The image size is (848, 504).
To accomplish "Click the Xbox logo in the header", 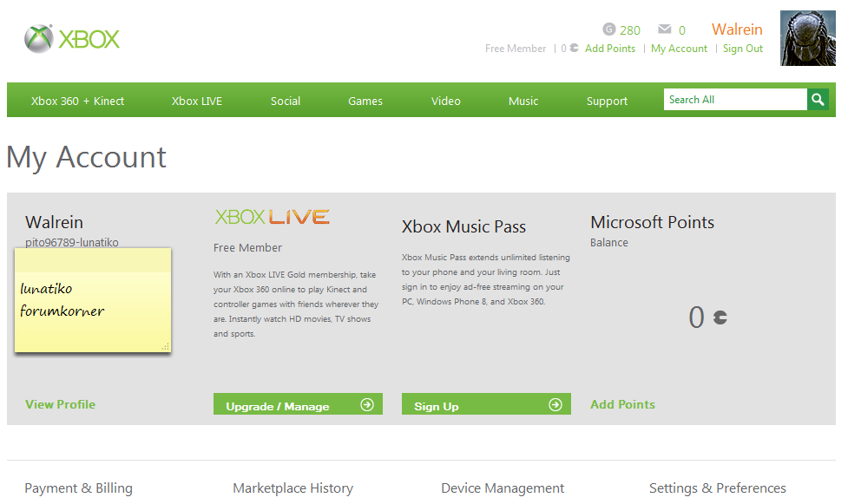I will [72, 39].
